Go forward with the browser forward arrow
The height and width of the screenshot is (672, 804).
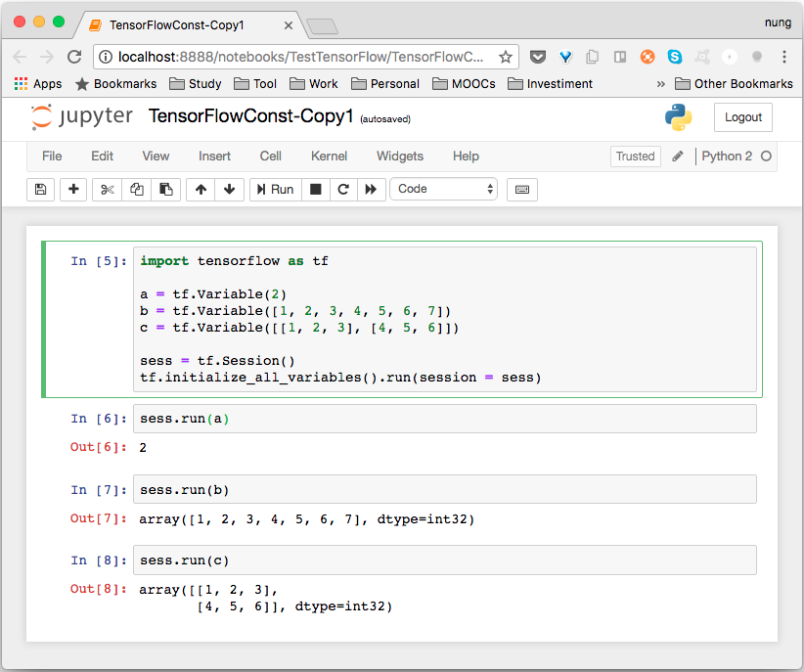pos(47,57)
